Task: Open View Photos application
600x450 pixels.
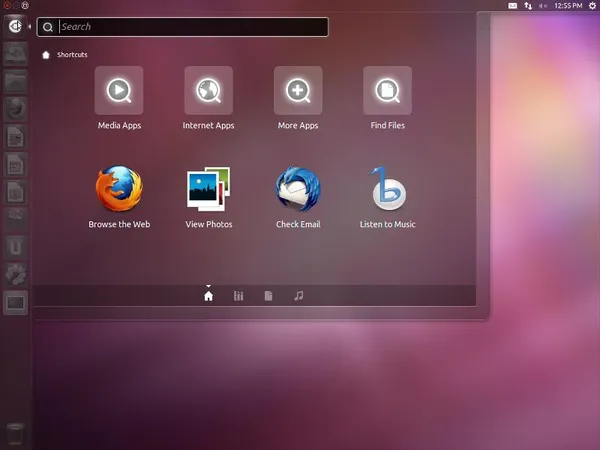Action: (x=209, y=188)
